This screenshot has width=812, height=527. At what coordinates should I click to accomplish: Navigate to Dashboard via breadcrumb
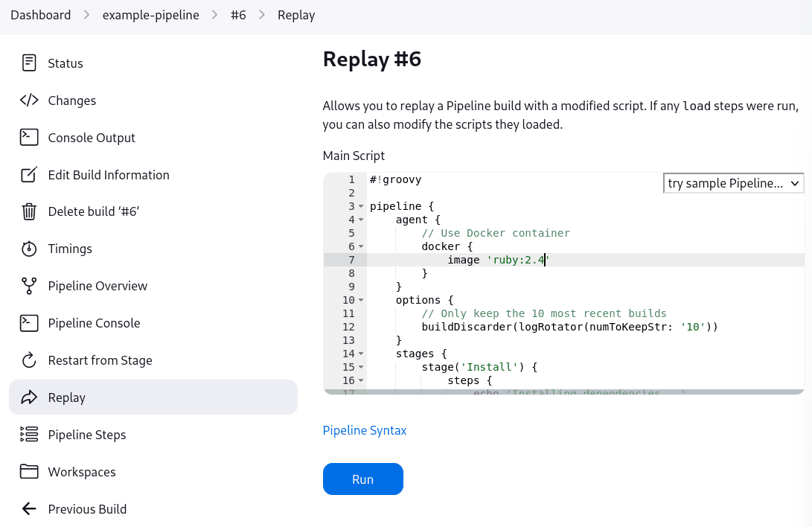click(x=41, y=15)
